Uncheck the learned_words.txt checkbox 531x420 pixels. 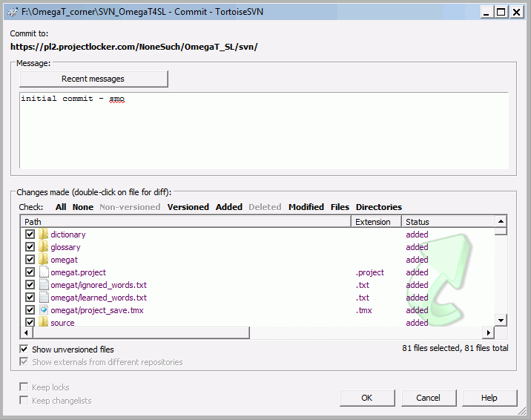pyautogui.click(x=30, y=297)
